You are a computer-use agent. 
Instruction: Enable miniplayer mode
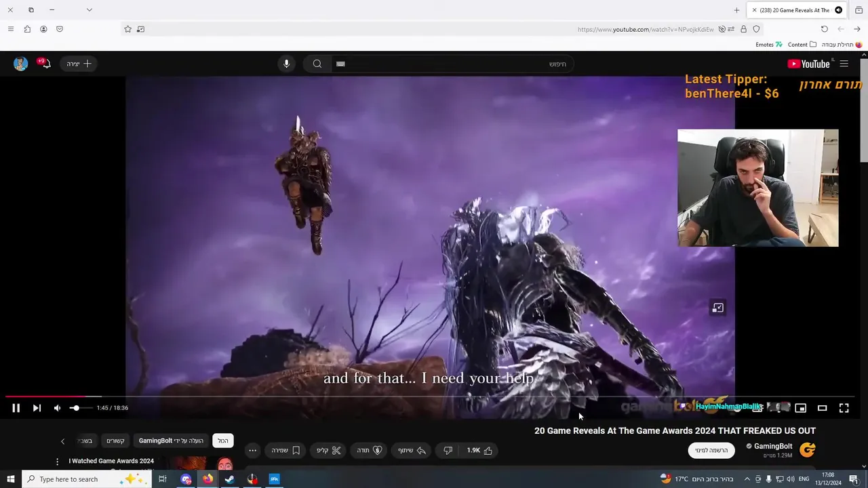pyautogui.click(x=800, y=408)
